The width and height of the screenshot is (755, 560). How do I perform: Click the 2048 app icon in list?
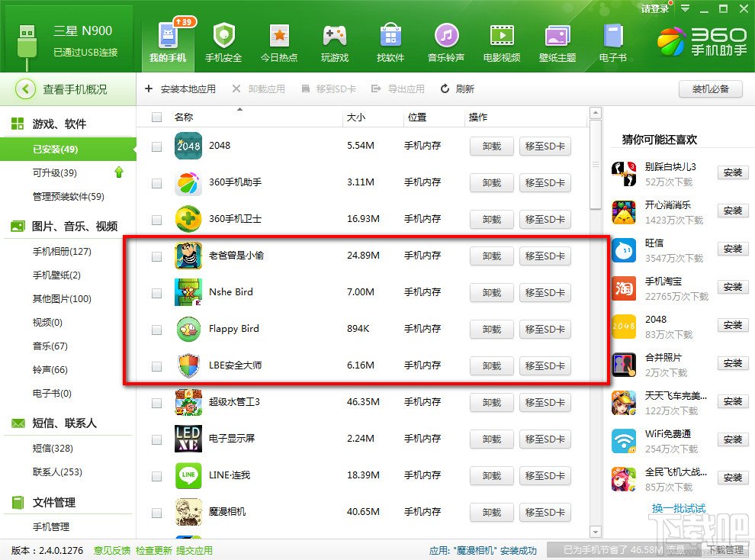pos(188,146)
